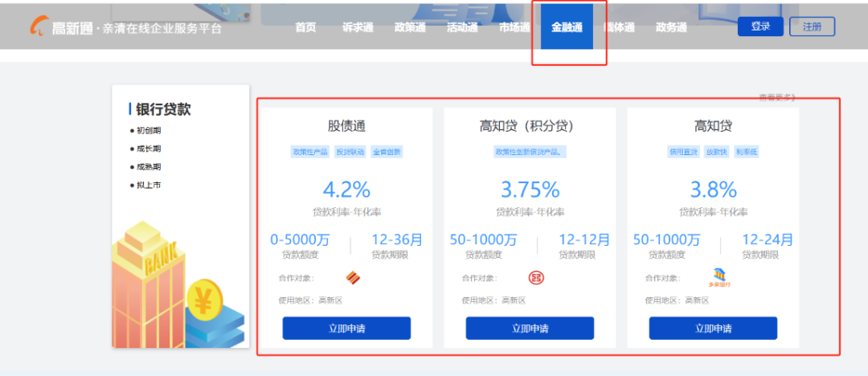Click the 亲清在线企业服务平台 header text

pyautogui.click(x=161, y=28)
